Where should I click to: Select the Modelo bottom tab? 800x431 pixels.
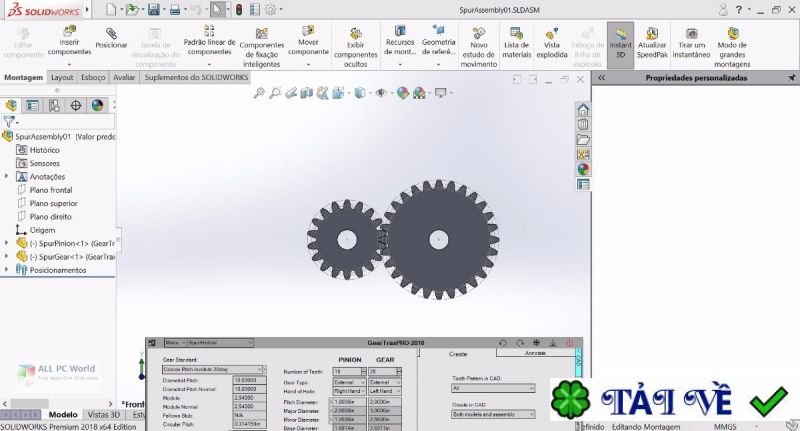tap(63, 415)
